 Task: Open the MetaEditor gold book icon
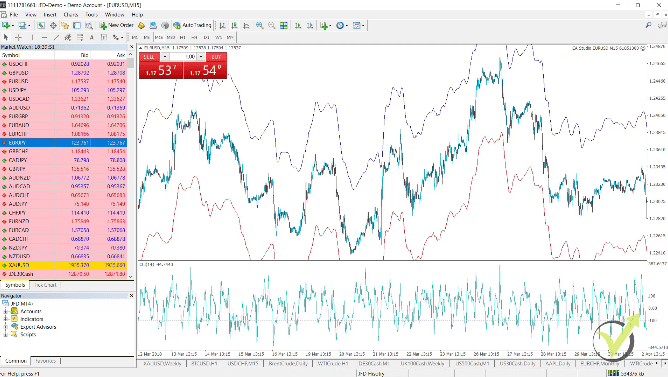[x=141, y=26]
